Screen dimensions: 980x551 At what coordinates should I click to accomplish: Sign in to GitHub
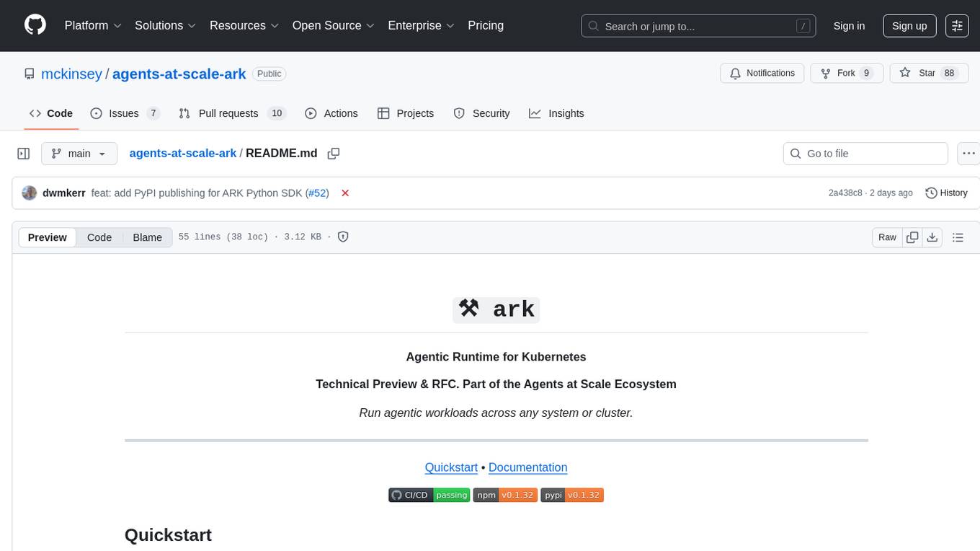click(849, 26)
